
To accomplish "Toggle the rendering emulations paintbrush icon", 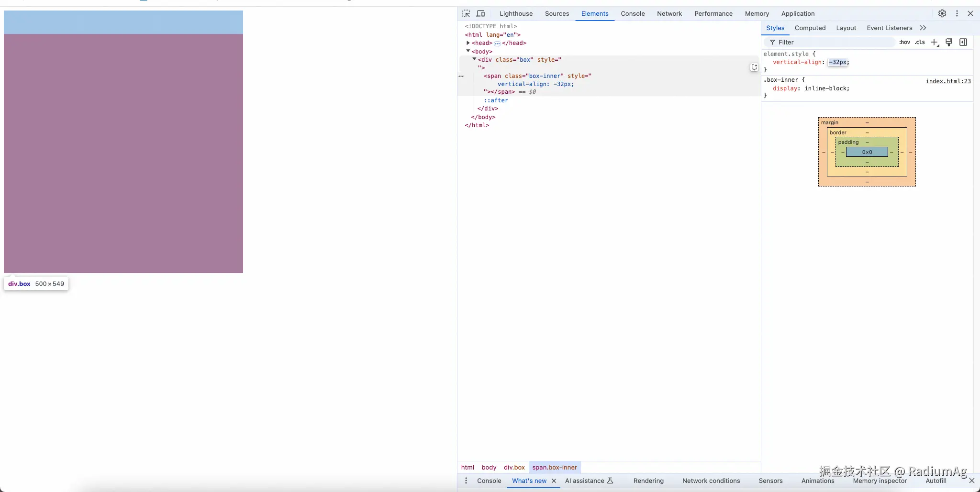I will [x=949, y=42].
